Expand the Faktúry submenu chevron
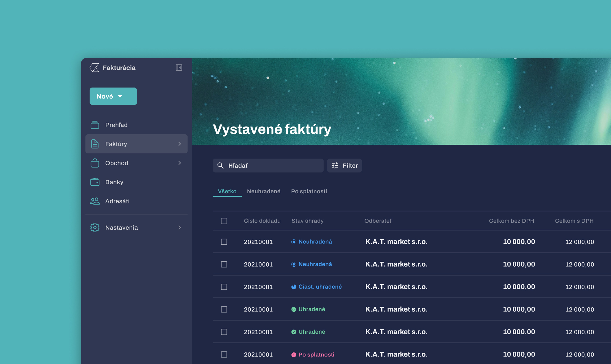This screenshot has width=611, height=364. tap(180, 144)
